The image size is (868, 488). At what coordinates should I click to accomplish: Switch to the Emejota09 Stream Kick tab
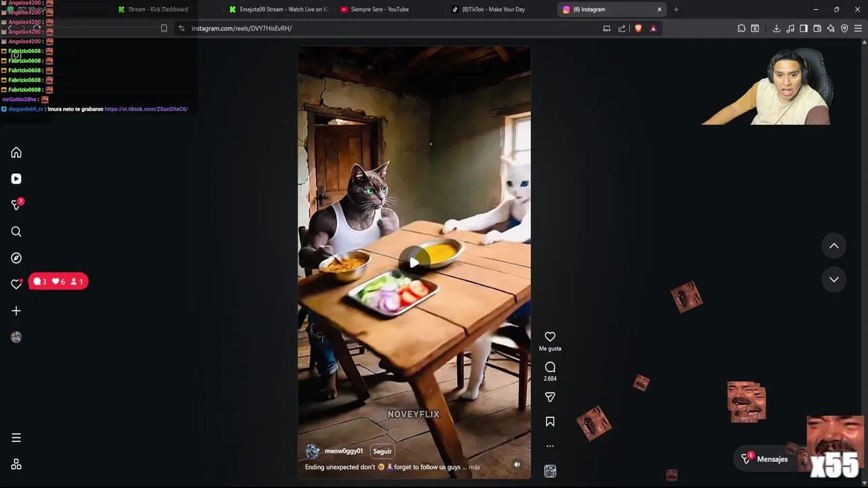click(279, 9)
